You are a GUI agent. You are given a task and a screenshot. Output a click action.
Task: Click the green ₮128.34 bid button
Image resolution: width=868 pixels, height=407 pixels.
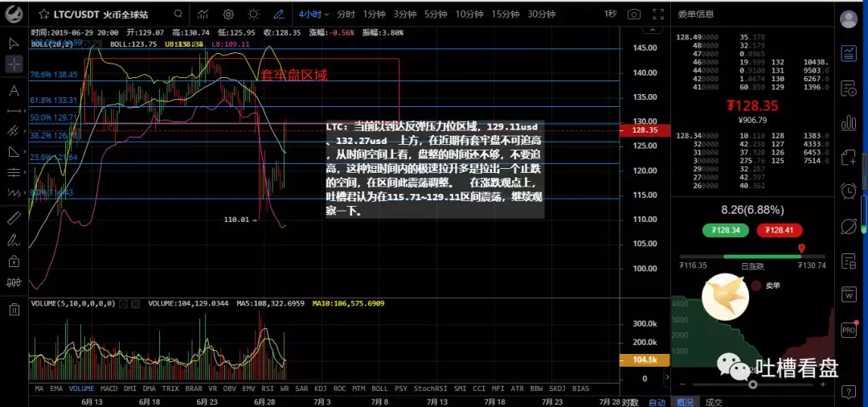click(725, 230)
